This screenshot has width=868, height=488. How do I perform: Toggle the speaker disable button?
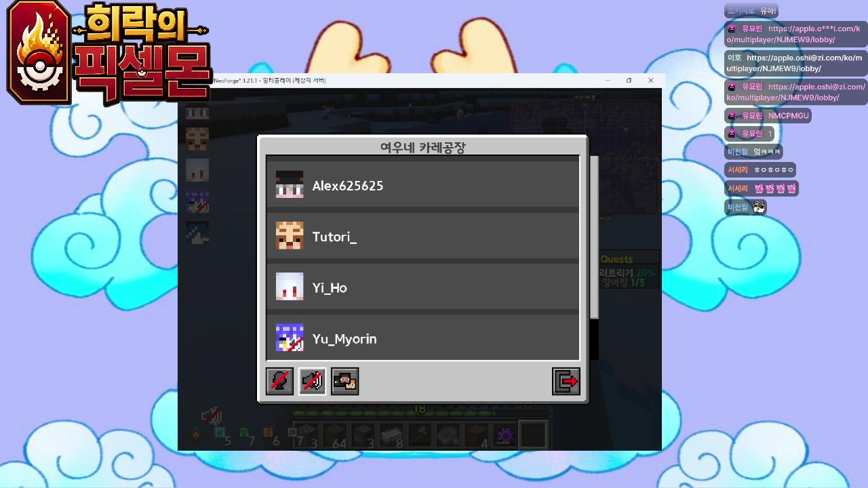[312, 382]
